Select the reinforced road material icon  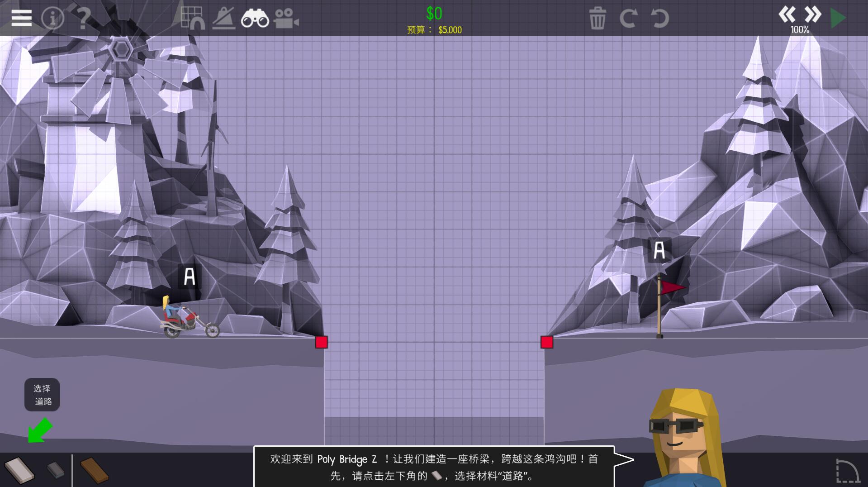[56, 470]
